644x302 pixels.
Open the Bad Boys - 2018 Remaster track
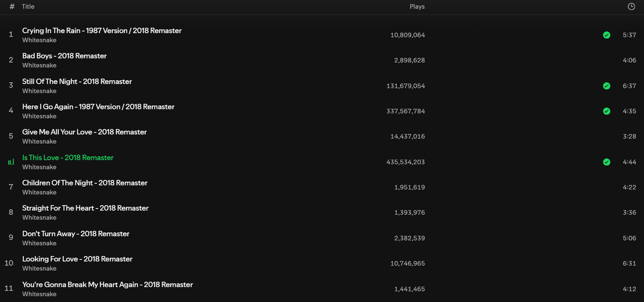[64, 56]
